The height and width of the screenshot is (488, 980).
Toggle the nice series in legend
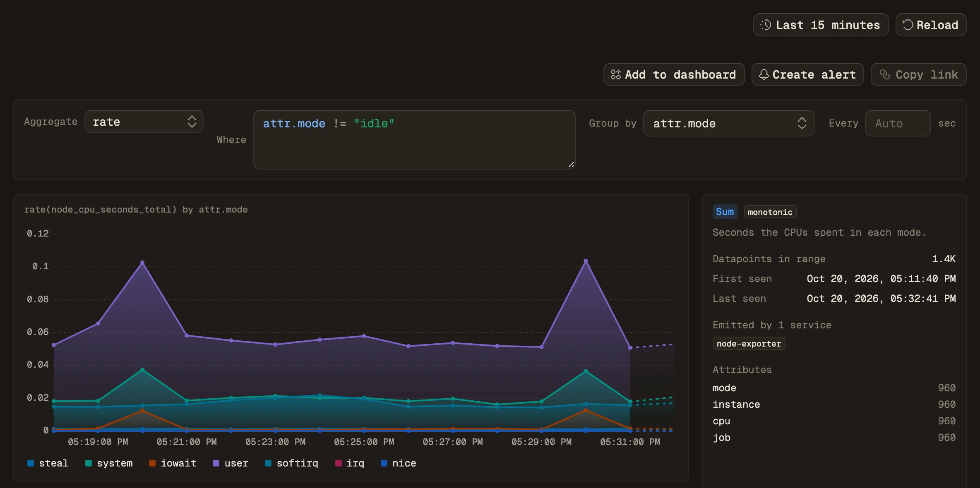[x=398, y=463]
